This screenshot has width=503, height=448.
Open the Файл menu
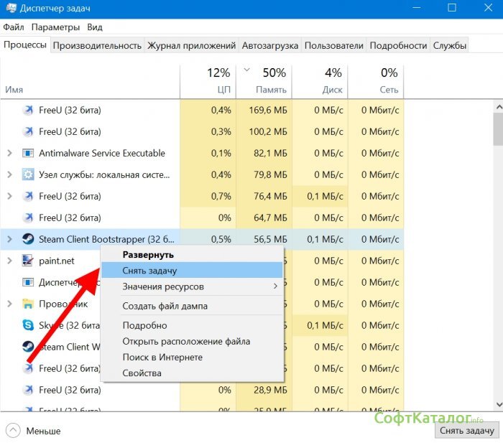click(x=14, y=27)
